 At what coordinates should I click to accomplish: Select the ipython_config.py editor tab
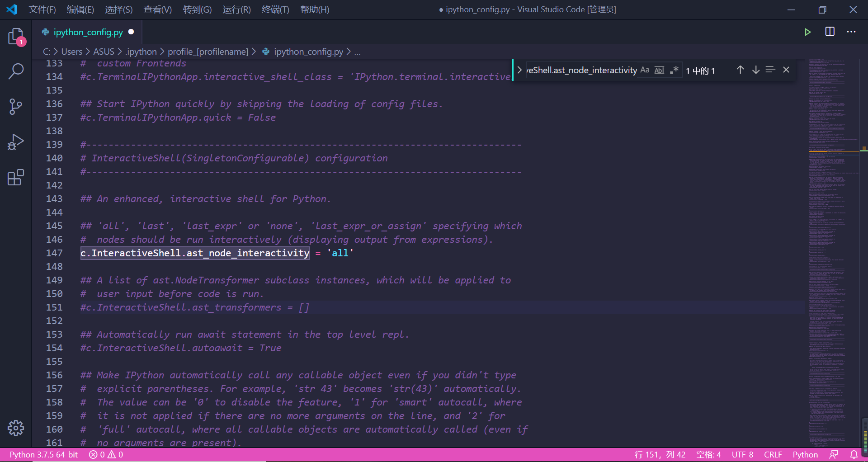[x=88, y=32]
